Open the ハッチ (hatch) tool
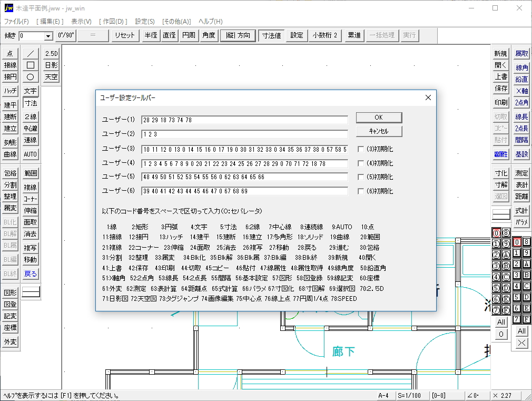This screenshot has height=401, width=532. [11, 91]
